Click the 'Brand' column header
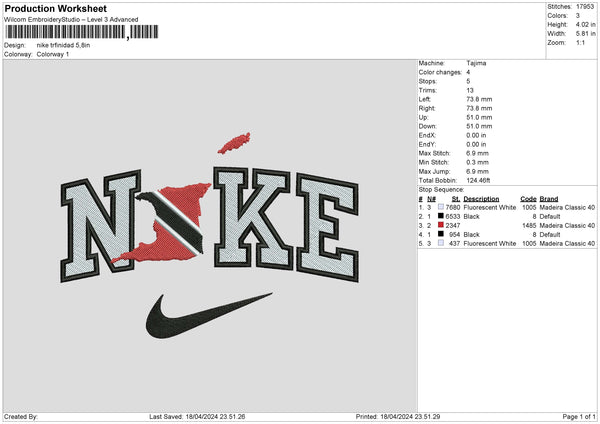600x424 pixels. (x=549, y=199)
